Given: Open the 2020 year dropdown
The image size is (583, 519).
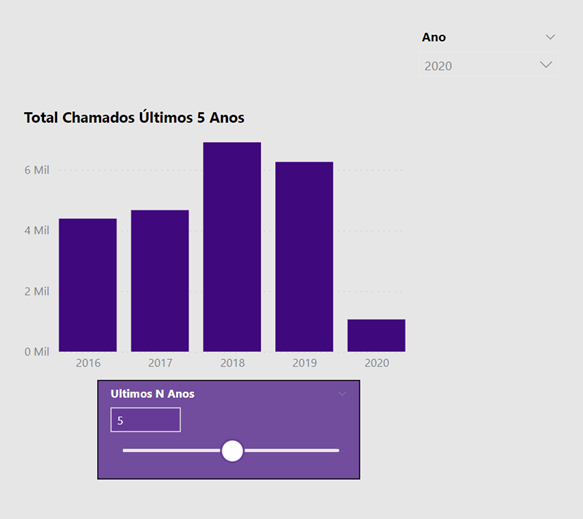Looking at the screenshot, I should [x=489, y=65].
